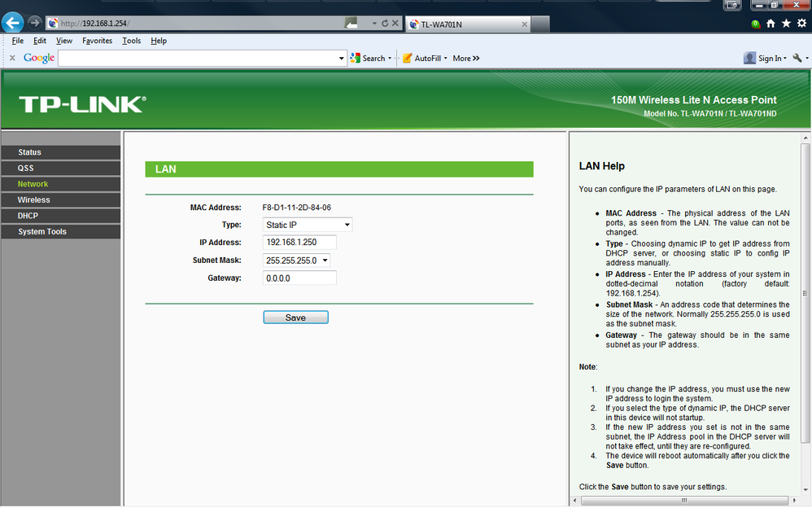Click the IP Address input field
Viewport: 812px width, 508px height.
pyautogui.click(x=299, y=242)
